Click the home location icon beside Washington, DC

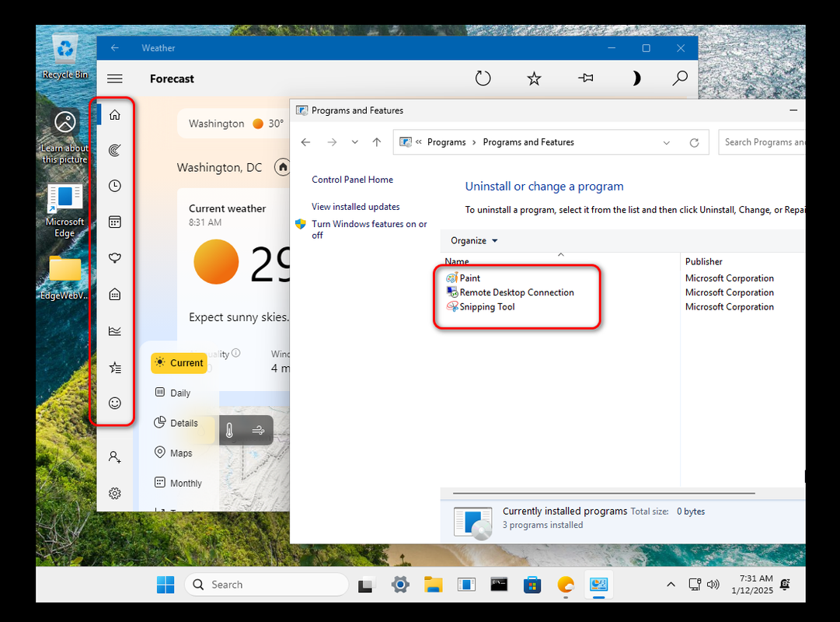[x=282, y=167]
